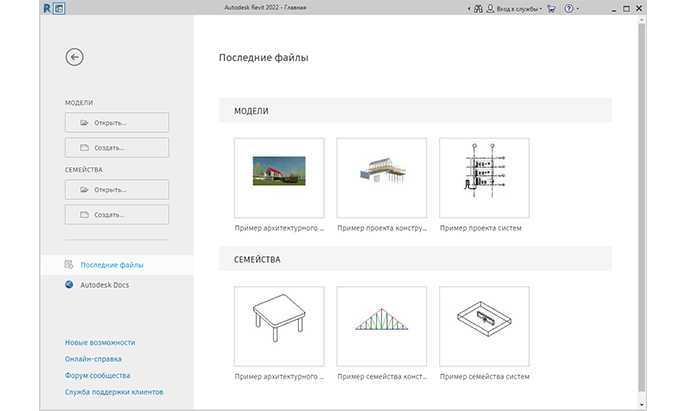Open the truss structural family thumbnail

point(382,326)
